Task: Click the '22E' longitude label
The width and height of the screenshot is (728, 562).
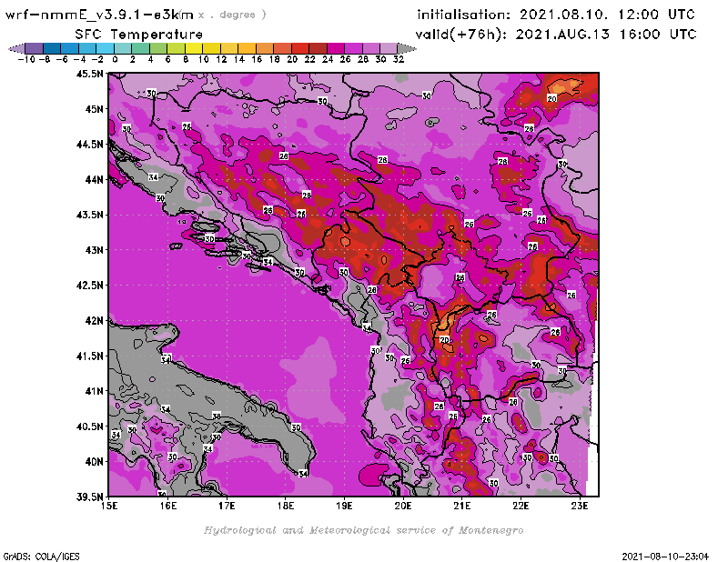Action: tap(521, 506)
